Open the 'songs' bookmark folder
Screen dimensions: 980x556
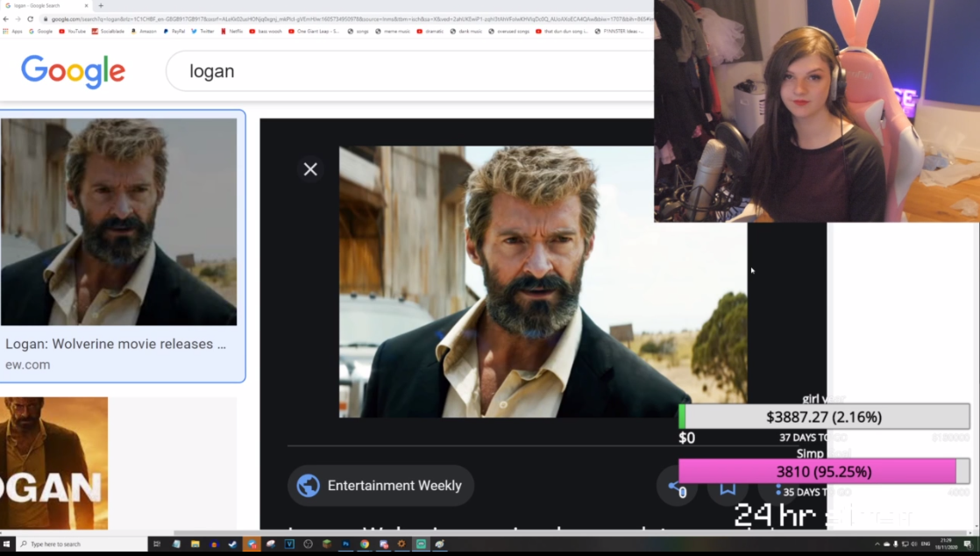point(359,32)
